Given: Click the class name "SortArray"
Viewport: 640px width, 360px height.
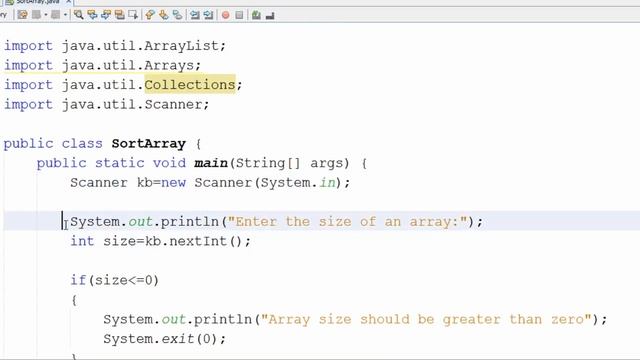Looking at the screenshot, I should 149,144.
